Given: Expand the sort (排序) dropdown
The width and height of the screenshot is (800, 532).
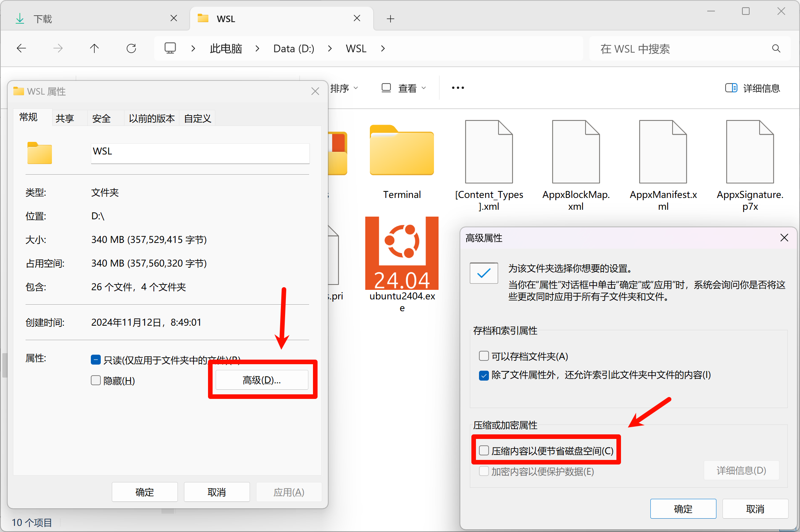Looking at the screenshot, I should (344, 88).
